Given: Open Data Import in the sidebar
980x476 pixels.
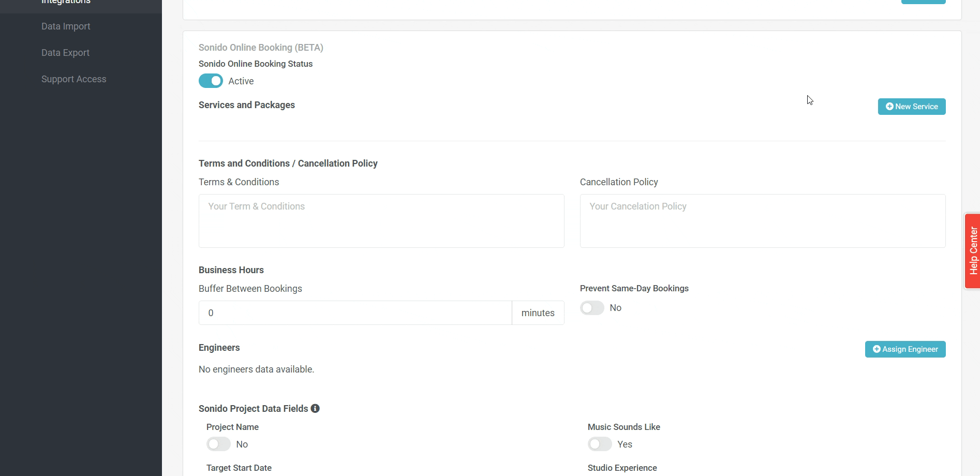Looking at the screenshot, I should 66,26.
